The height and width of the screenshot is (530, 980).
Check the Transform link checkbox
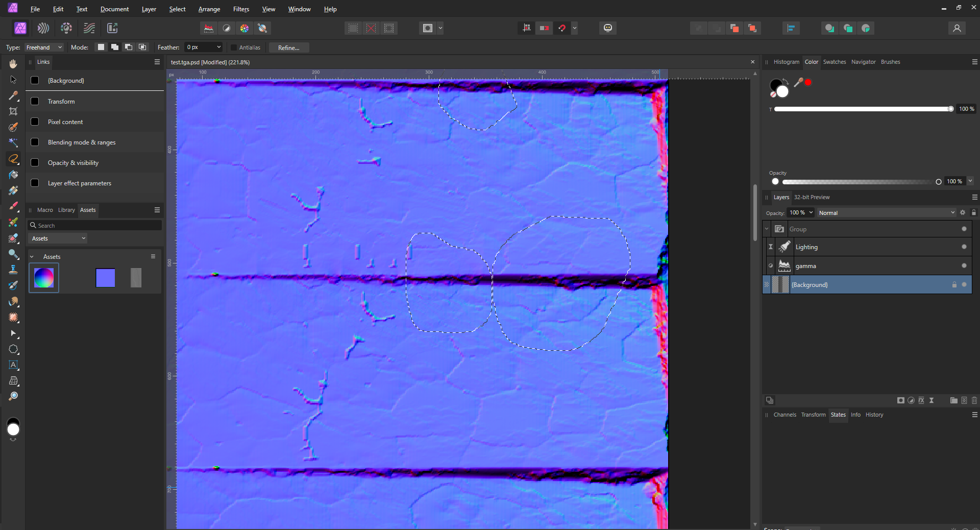click(x=35, y=101)
